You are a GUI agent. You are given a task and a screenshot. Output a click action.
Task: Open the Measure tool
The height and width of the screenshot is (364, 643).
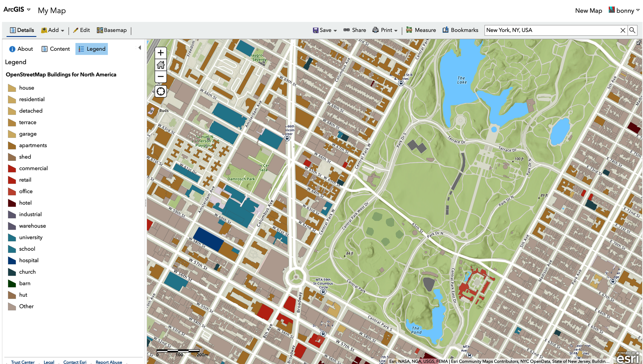coord(421,30)
